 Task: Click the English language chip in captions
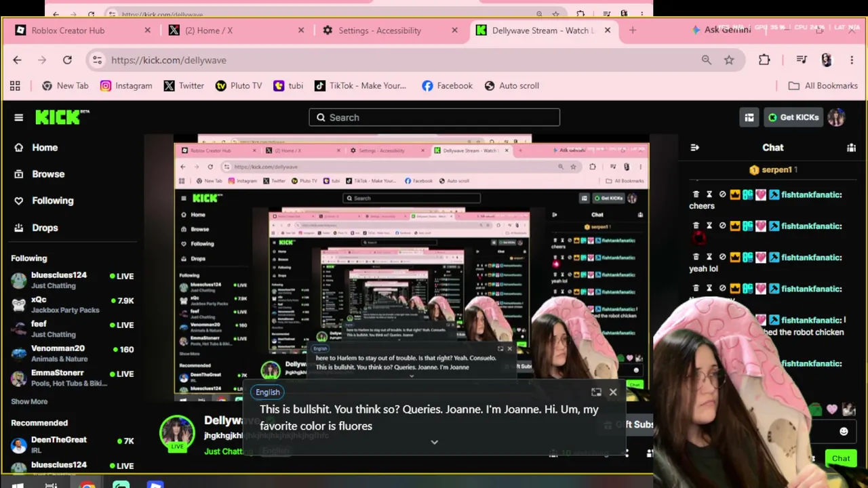[x=268, y=392]
